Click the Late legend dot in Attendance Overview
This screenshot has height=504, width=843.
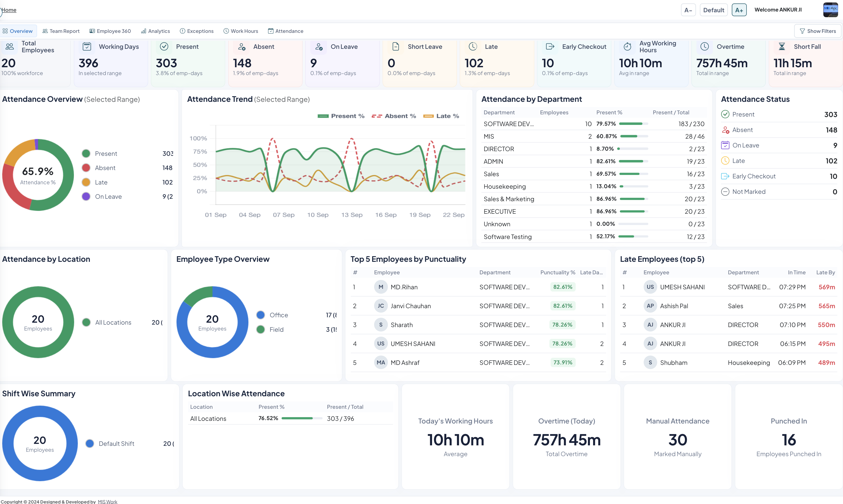(x=86, y=182)
